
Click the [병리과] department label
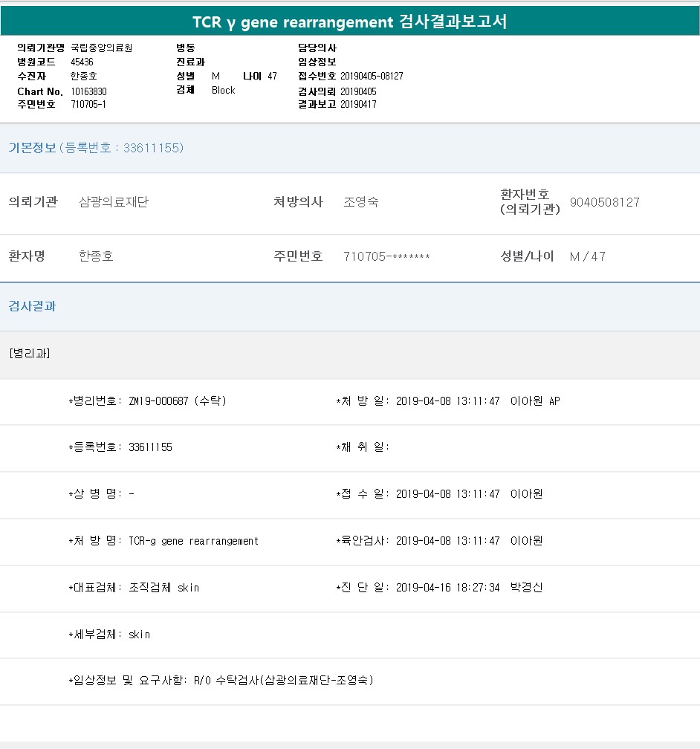(30, 354)
